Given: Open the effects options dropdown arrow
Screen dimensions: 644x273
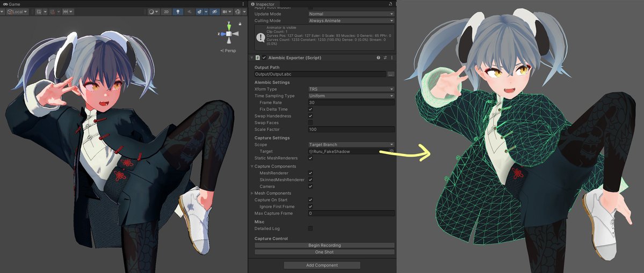Looking at the screenshot, I should pos(206,12).
